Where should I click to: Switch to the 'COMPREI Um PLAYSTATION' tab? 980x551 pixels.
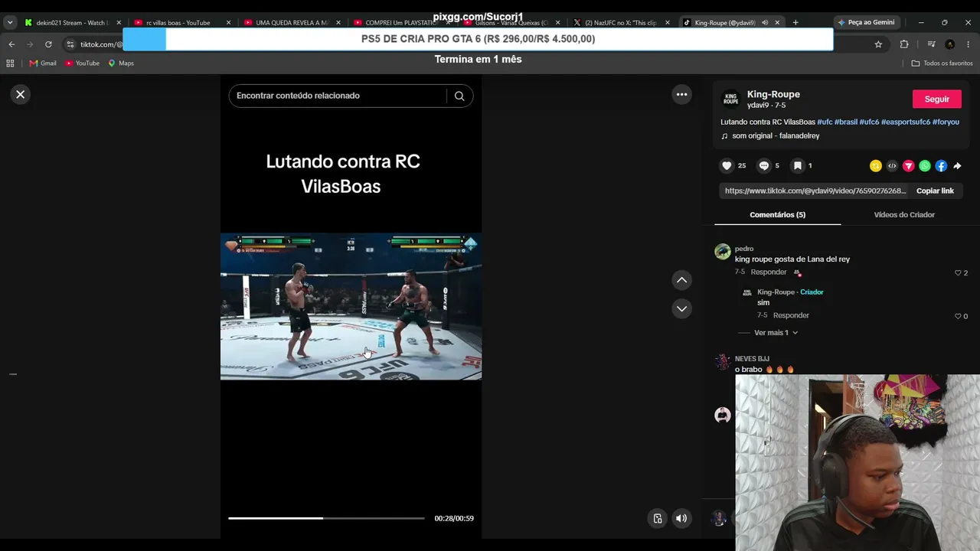tap(401, 23)
